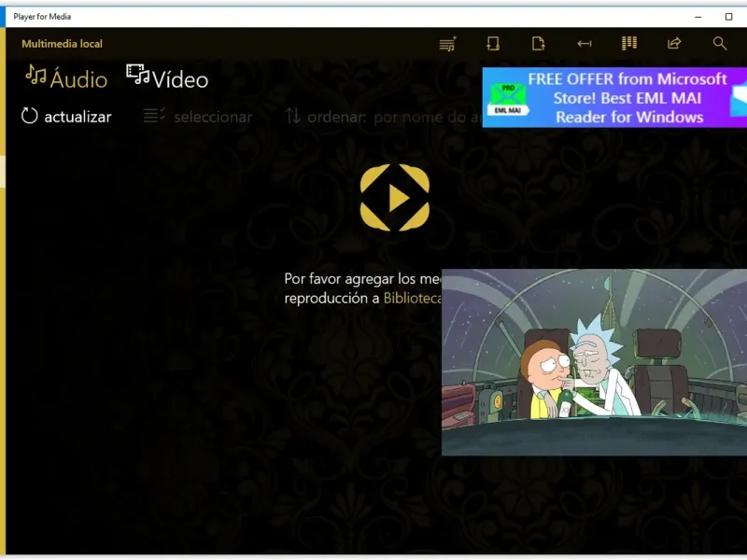
Task: Open the add-to-playlist icon in toolbar
Action: (447, 44)
